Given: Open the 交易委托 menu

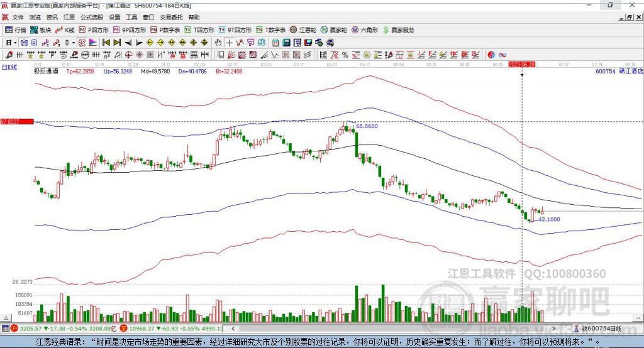Looking at the screenshot, I should [171, 17].
